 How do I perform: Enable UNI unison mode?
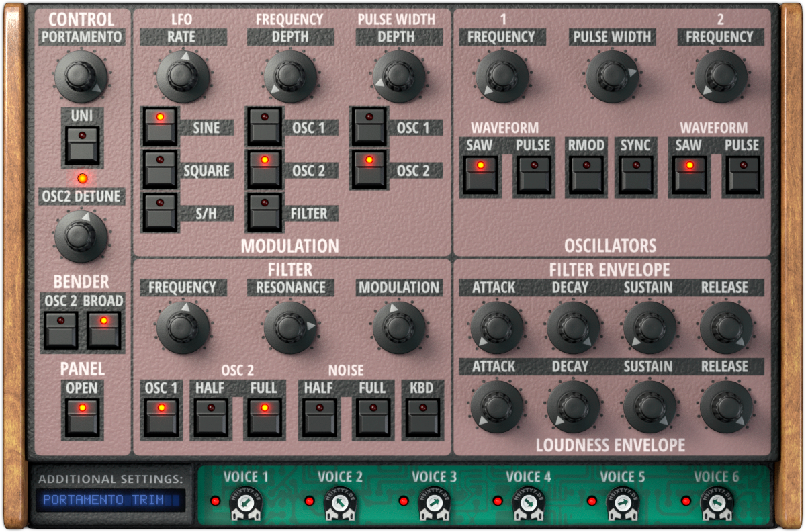click(82, 145)
